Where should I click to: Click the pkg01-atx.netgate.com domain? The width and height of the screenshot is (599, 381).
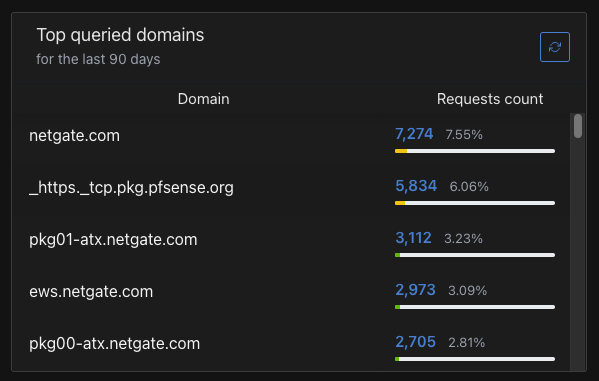click(x=113, y=240)
